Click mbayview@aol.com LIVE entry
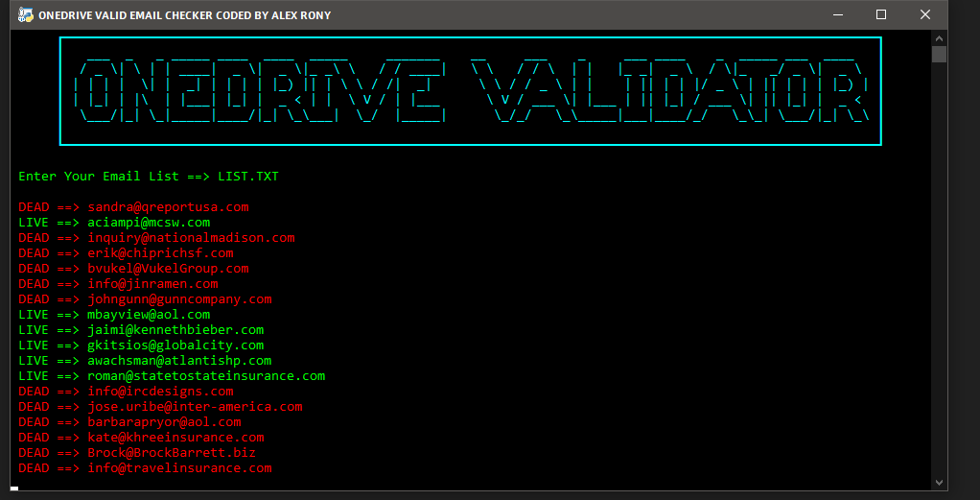 coord(114,314)
